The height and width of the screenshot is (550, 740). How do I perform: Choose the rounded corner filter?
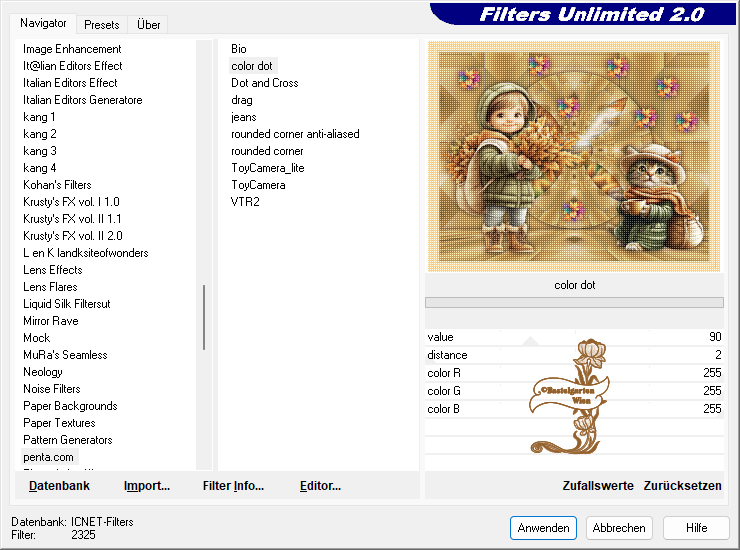click(x=267, y=151)
